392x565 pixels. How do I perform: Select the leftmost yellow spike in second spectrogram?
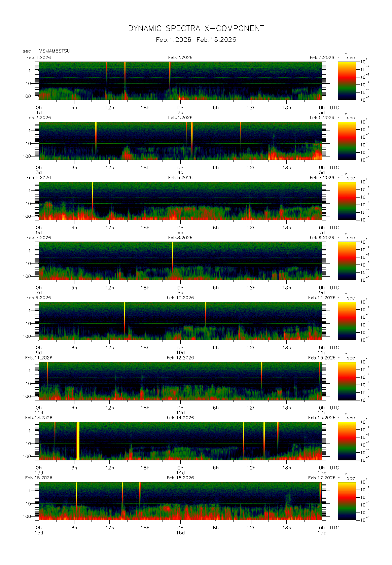pyautogui.click(x=96, y=135)
